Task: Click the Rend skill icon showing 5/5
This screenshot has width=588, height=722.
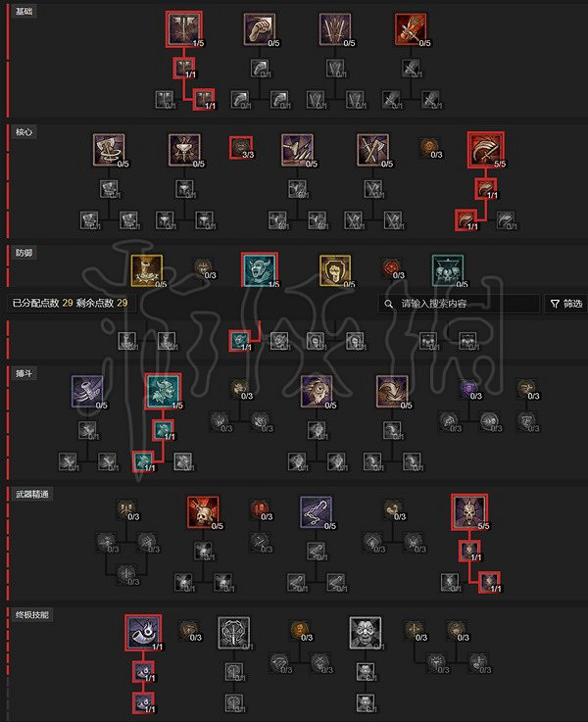Action: pyautogui.click(x=486, y=150)
